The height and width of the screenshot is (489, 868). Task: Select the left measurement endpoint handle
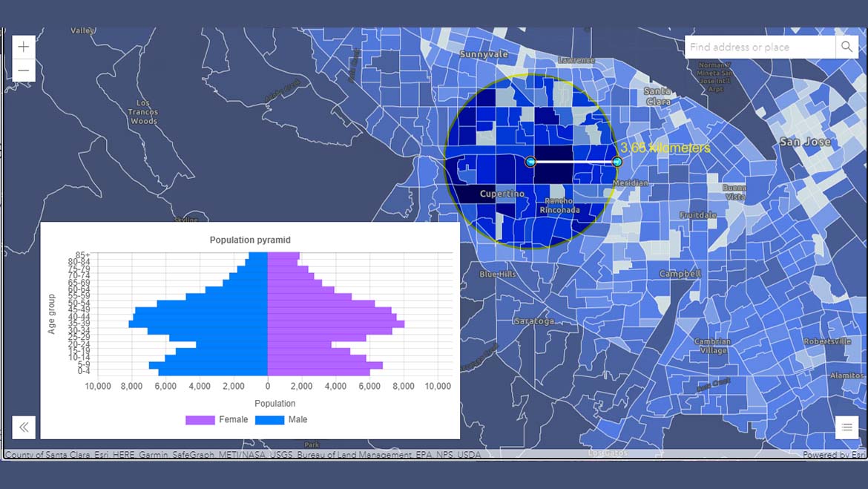pyautogui.click(x=530, y=160)
